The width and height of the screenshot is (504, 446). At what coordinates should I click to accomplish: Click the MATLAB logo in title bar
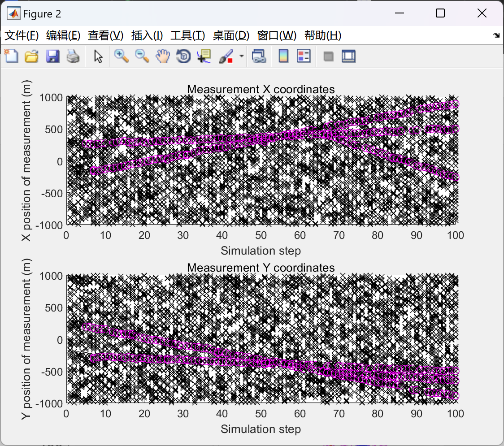pos(14,13)
